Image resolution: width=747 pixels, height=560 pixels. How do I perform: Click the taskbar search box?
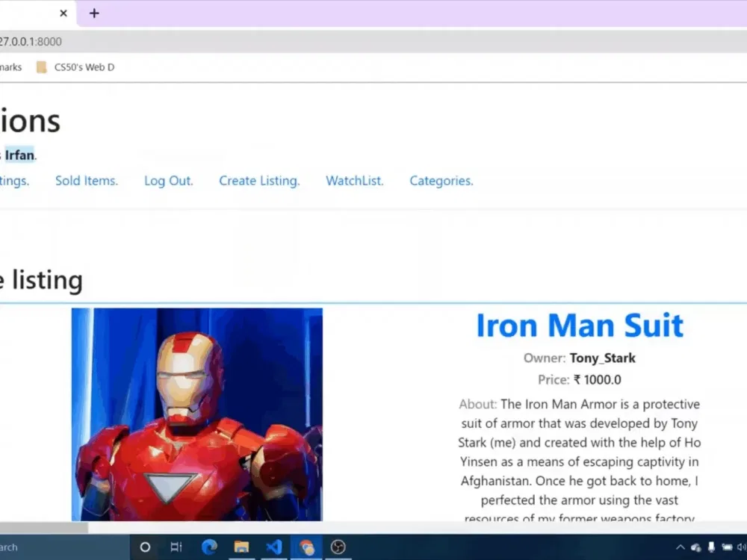[x=64, y=547]
